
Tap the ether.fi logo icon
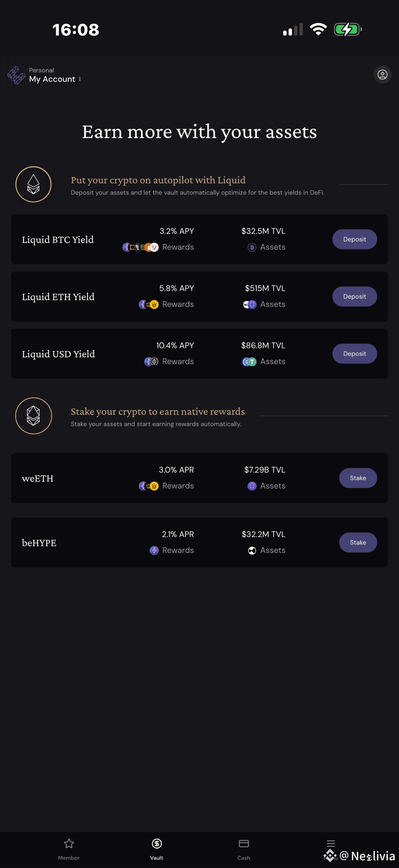tap(16, 75)
